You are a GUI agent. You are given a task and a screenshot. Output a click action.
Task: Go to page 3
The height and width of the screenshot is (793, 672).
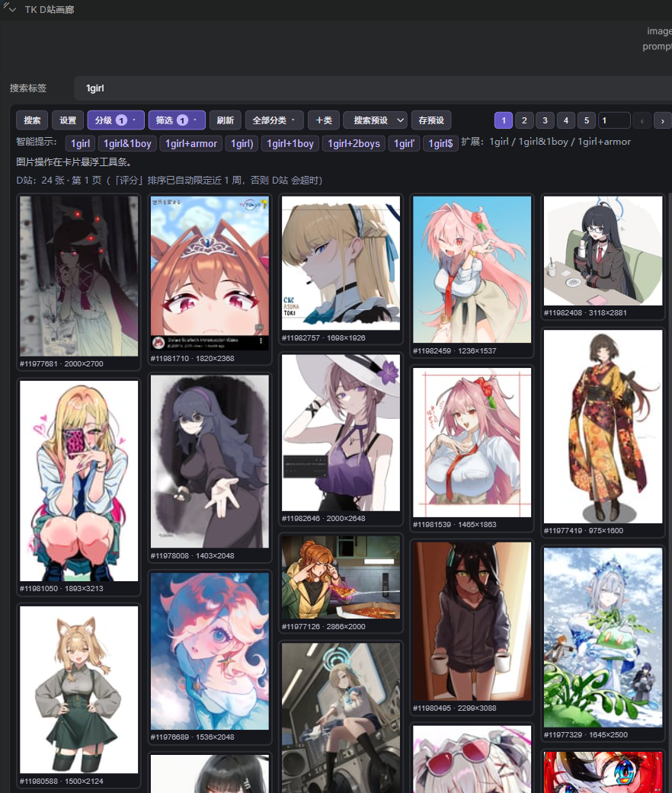click(545, 120)
